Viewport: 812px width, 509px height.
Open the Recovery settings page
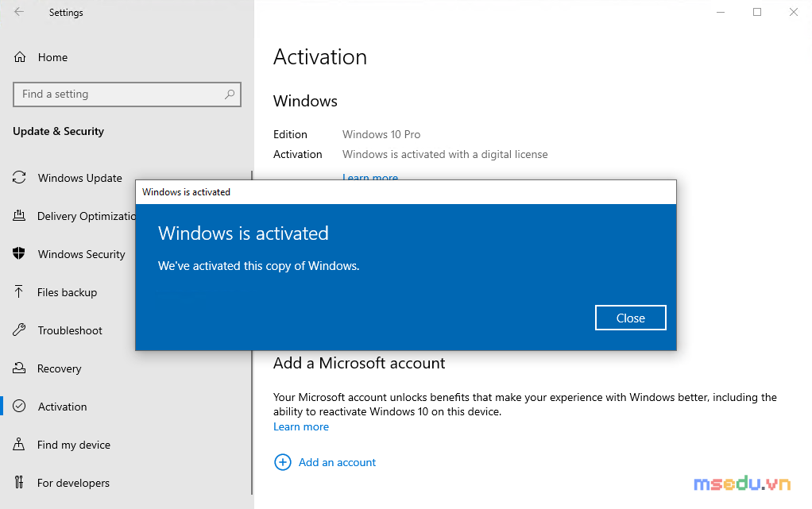pyautogui.click(x=59, y=368)
